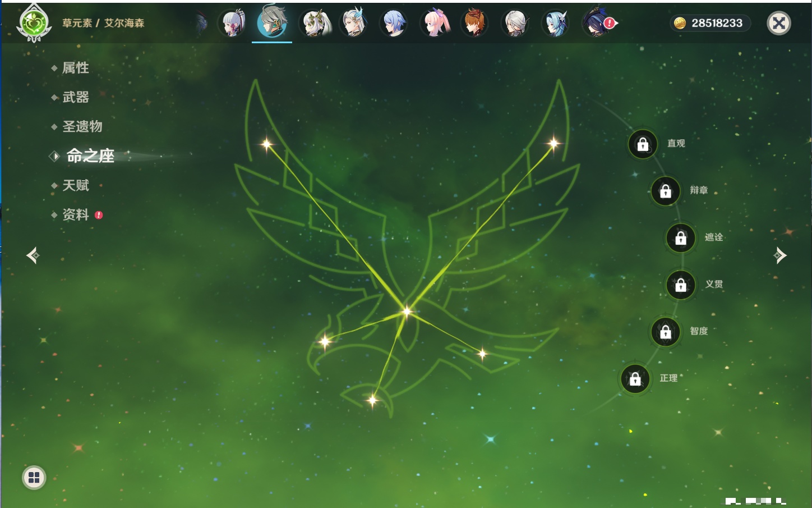This screenshot has width=812, height=508.
Task: Open the 武器 weapon tab
Action: 76,97
